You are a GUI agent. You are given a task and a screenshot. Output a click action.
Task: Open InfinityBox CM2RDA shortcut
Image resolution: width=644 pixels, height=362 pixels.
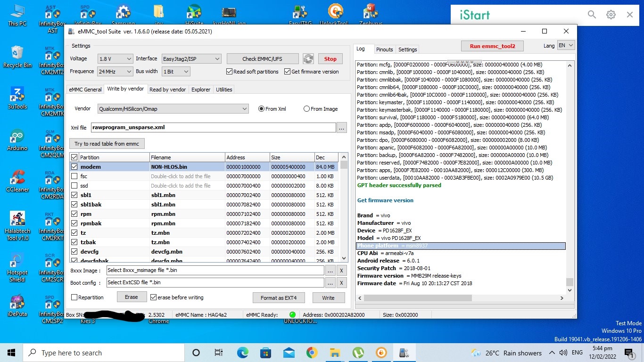[52, 185]
